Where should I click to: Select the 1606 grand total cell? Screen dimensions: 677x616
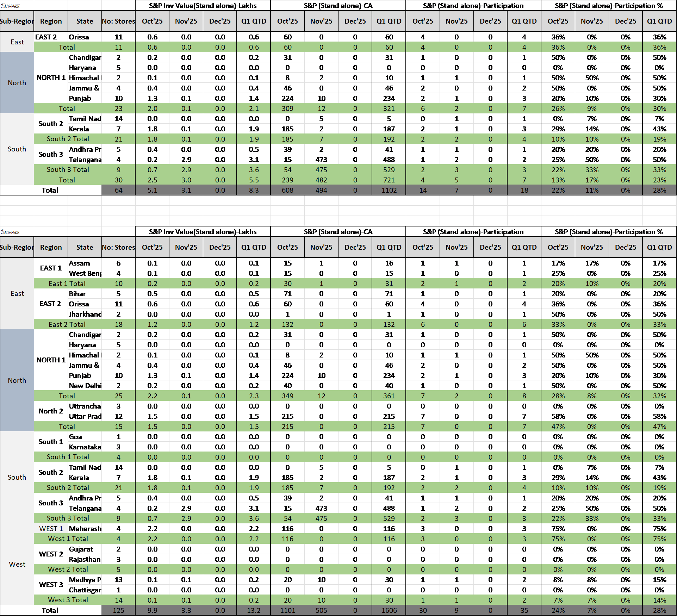(389, 610)
